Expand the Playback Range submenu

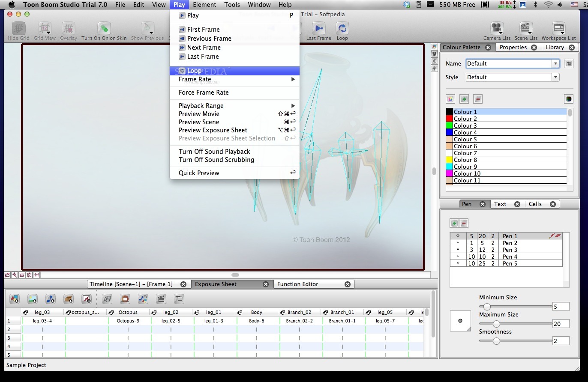pos(234,106)
